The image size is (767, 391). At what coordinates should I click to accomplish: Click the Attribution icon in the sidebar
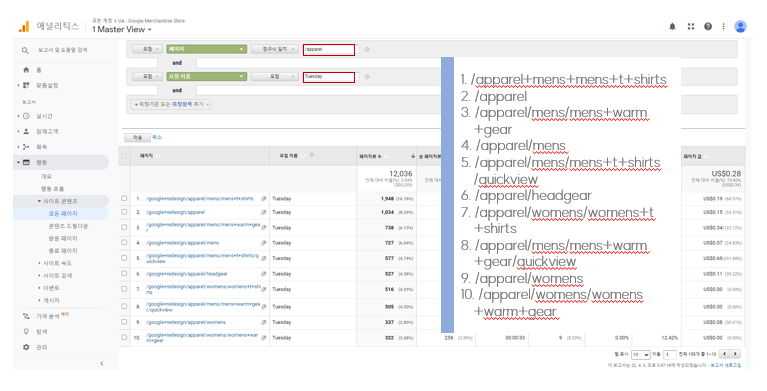tap(26, 316)
